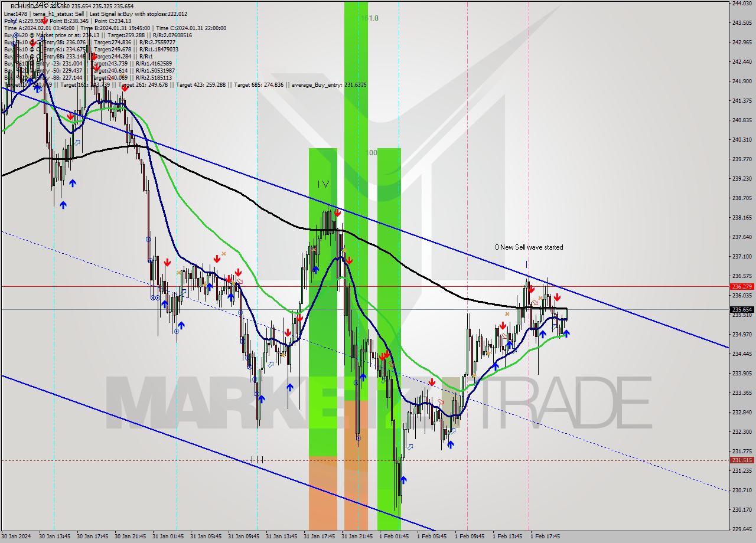Screen dimensions: 756x543
Task: Click the red 231.515 price level tag
Action: pos(741,460)
